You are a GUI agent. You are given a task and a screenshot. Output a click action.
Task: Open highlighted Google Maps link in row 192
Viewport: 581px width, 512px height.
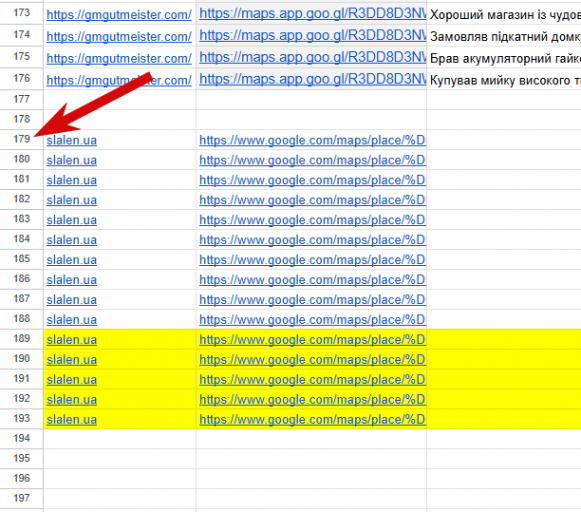[312, 400]
